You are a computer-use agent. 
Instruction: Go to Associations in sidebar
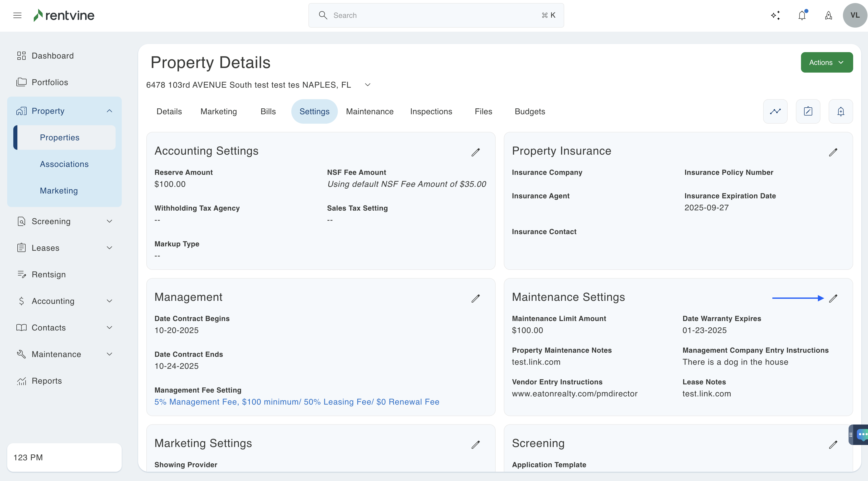[x=64, y=164]
